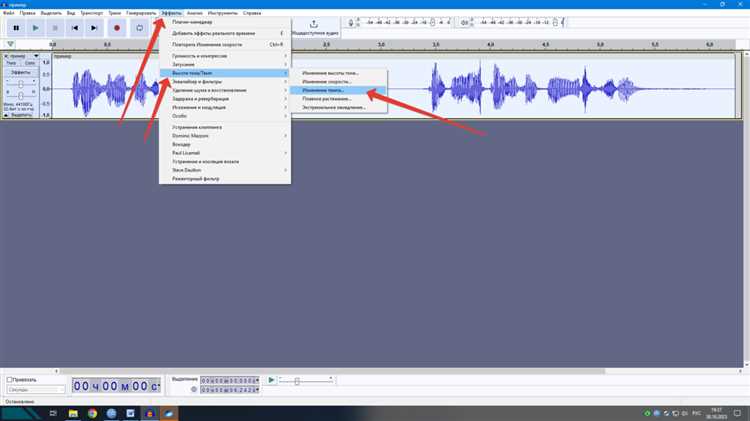
Task: Select the Устранение клиппинга effect
Action: (x=225, y=128)
